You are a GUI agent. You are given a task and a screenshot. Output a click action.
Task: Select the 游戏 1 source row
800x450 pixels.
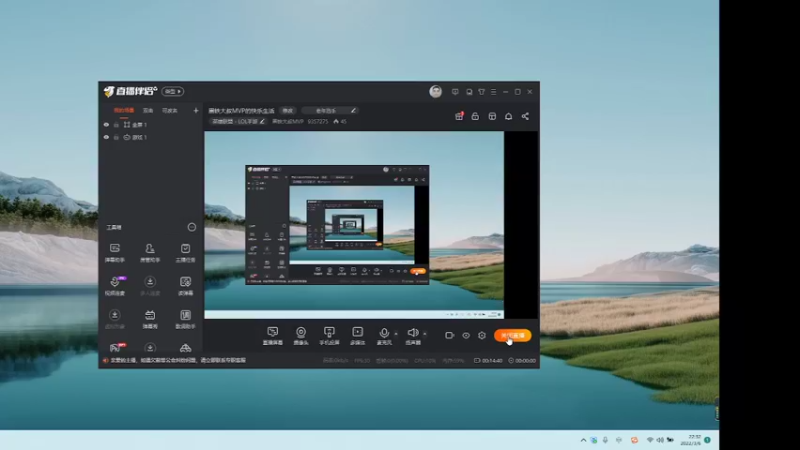click(151, 137)
